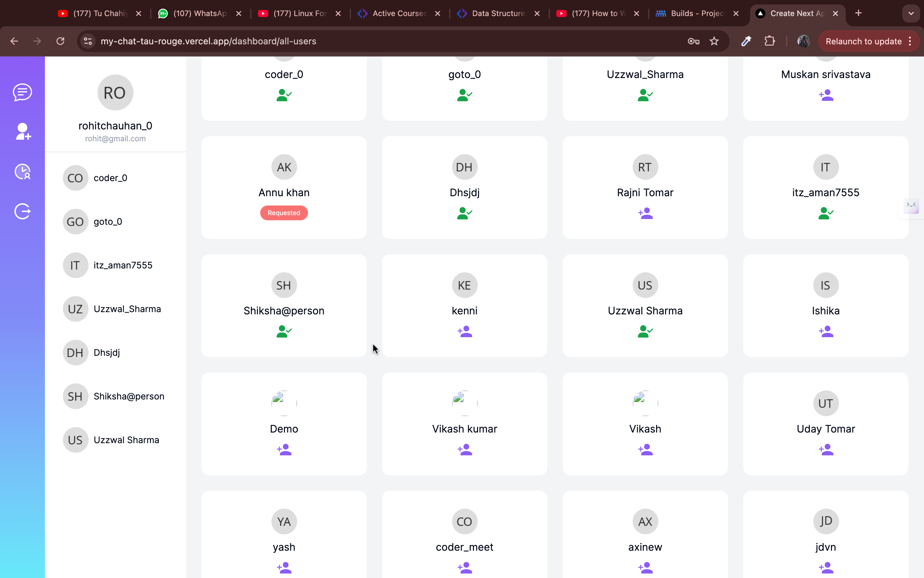Image resolution: width=924 pixels, height=578 pixels.
Task: Click the RO profile avatar
Action: tap(115, 92)
